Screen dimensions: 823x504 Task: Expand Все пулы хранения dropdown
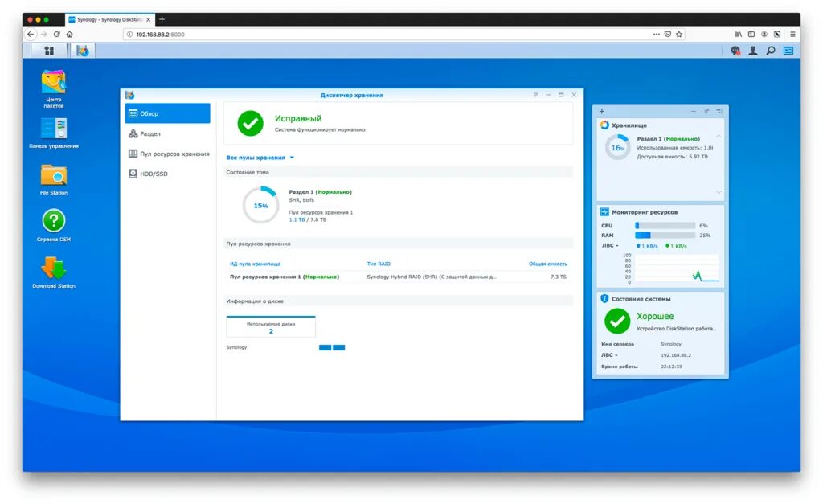(x=260, y=158)
